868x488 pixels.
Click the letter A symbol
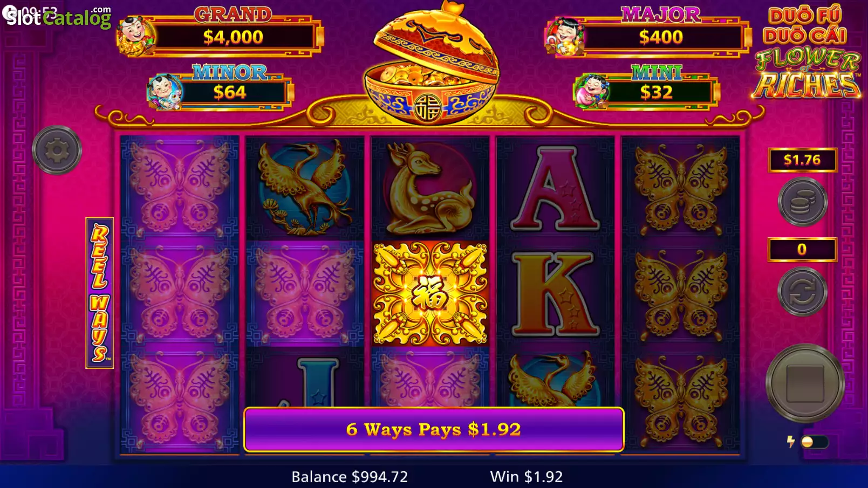555,188
